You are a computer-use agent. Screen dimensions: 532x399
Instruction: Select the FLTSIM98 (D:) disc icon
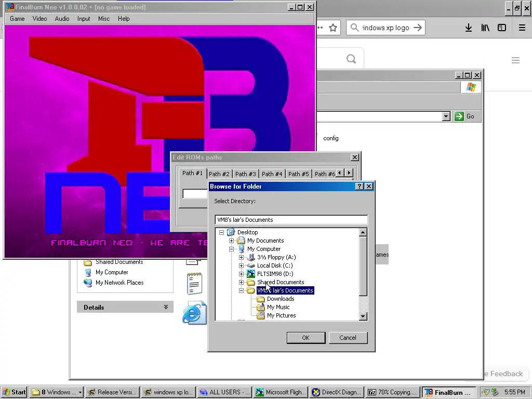[251, 274]
